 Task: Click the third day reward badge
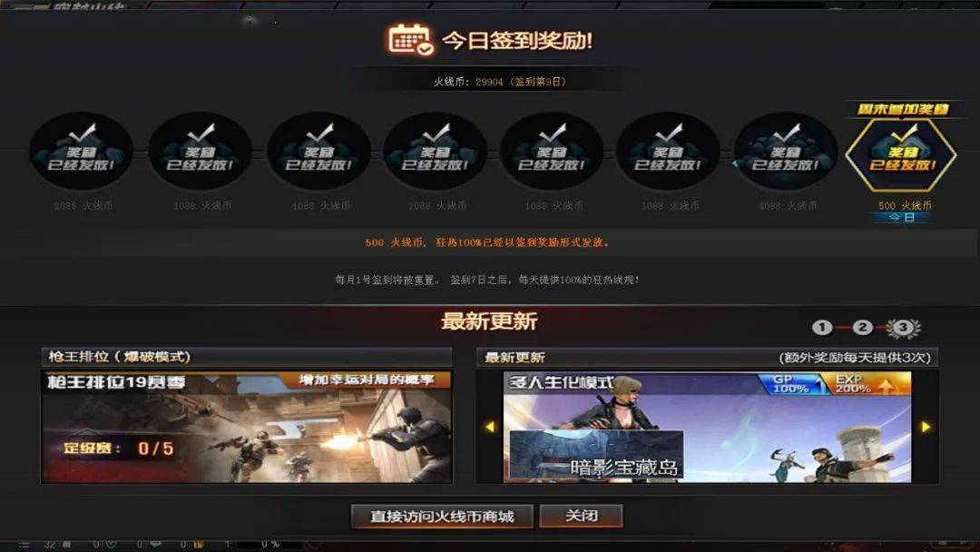point(318,151)
